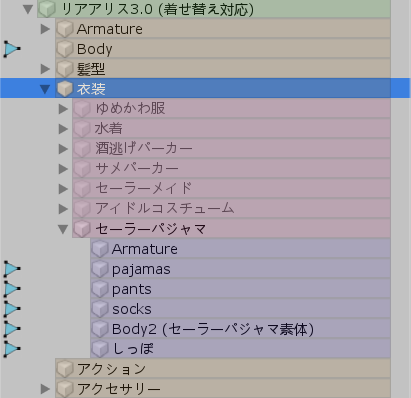Click the cyan arrow marker beside socks
The image size is (411, 398).
pos(12,309)
